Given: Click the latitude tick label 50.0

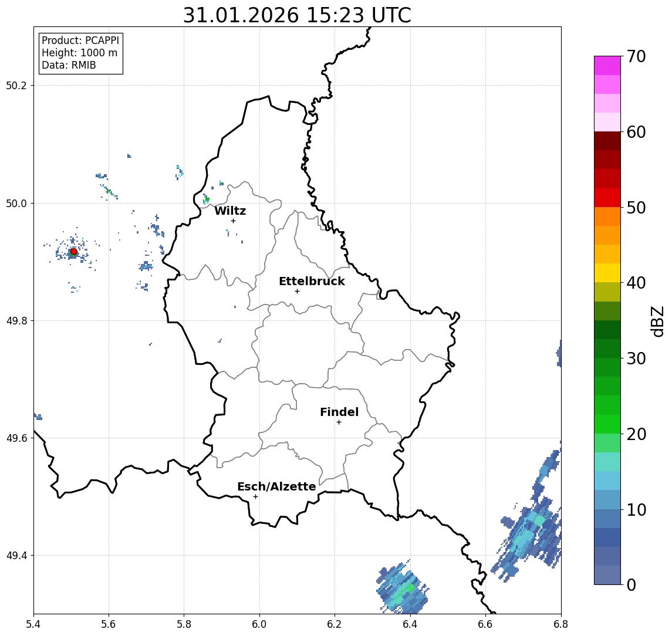Looking at the screenshot, I should tap(16, 203).
